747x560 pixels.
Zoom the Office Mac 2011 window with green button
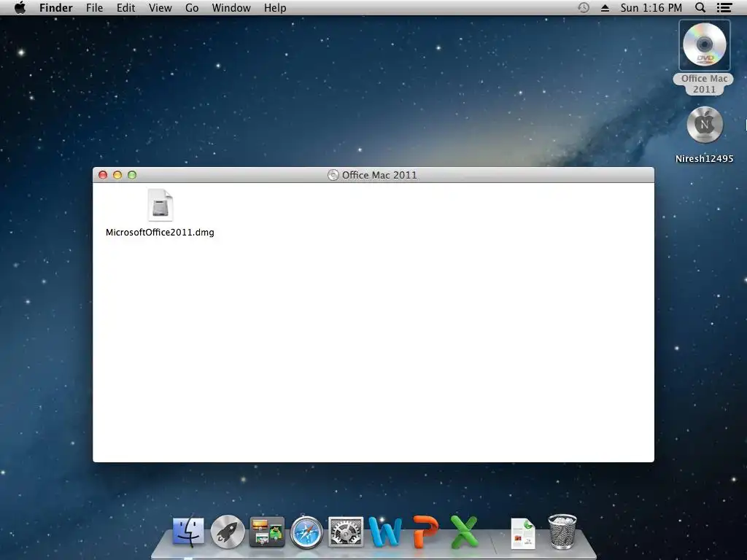click(x=132, y=175)
